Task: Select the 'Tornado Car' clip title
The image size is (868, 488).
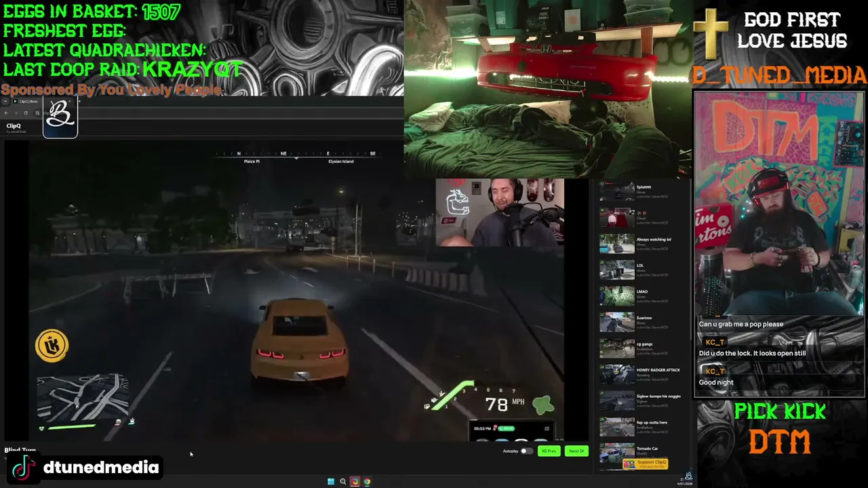Action: 647,449
